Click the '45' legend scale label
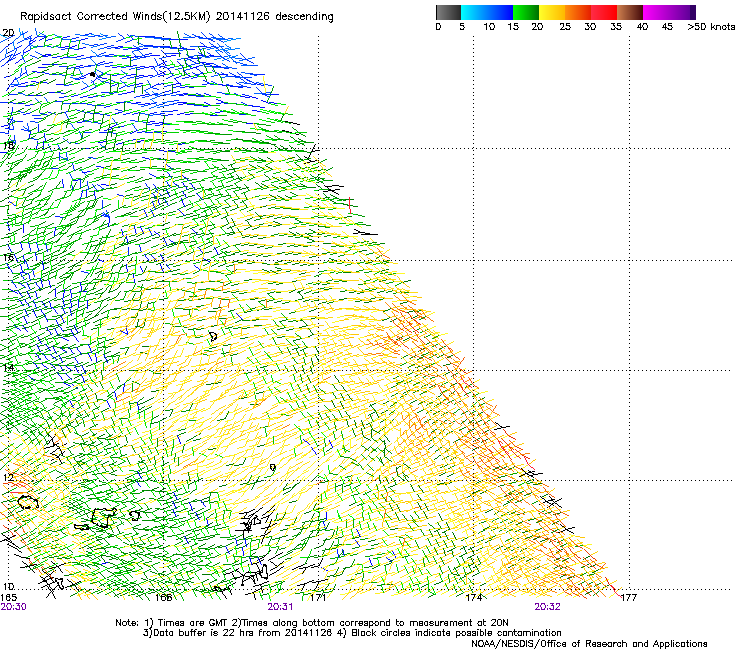The width and height of the screenshot is (740, 650). coord(667,27)
